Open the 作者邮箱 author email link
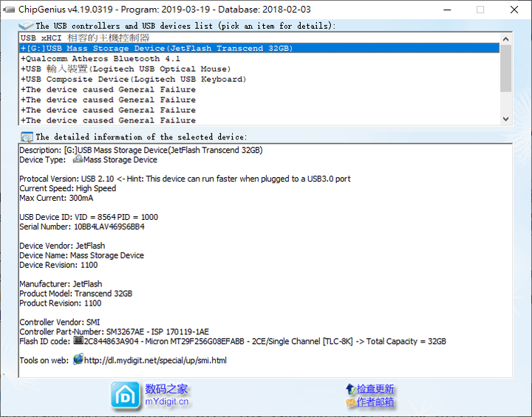The image size is (532, 417). (x=375, y=402)
